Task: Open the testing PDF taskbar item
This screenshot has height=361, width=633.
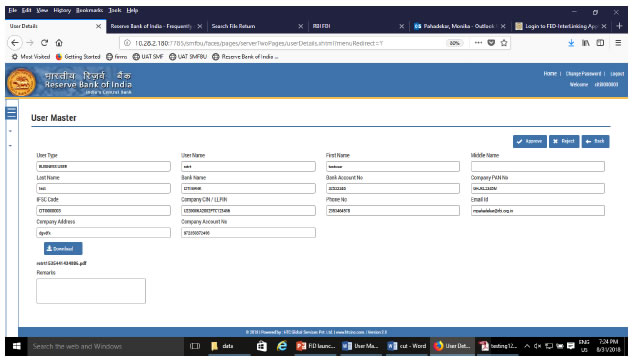Action: [498, 346]
